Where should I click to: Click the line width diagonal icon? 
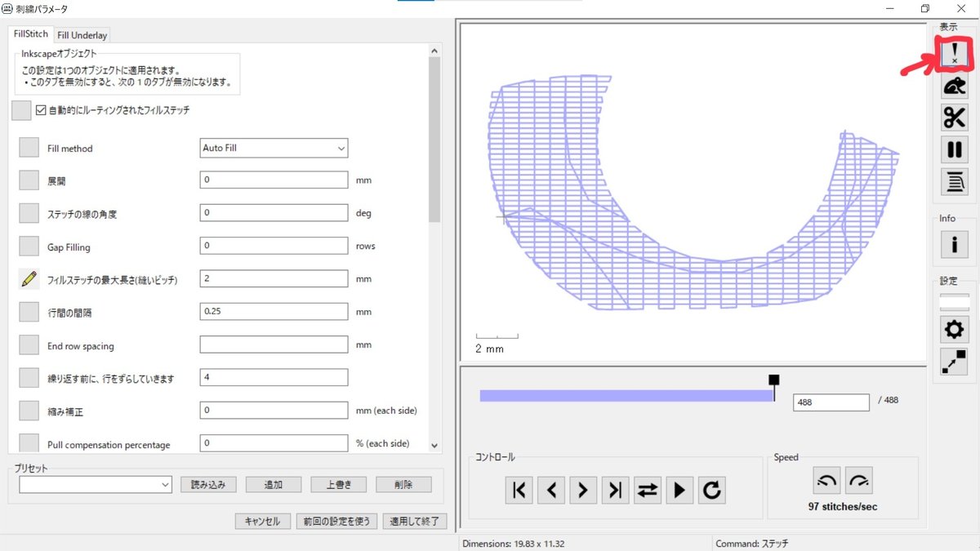click(x=954, y=362)
